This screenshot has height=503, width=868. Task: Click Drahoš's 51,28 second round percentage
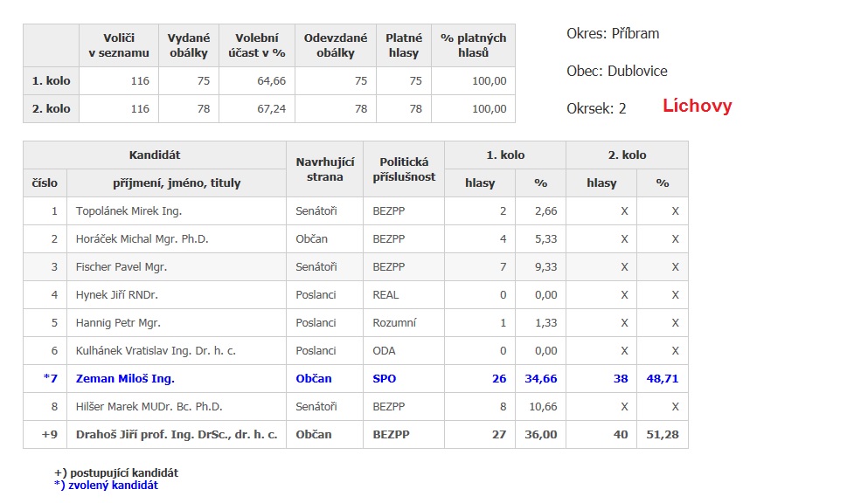coord(662,434)
